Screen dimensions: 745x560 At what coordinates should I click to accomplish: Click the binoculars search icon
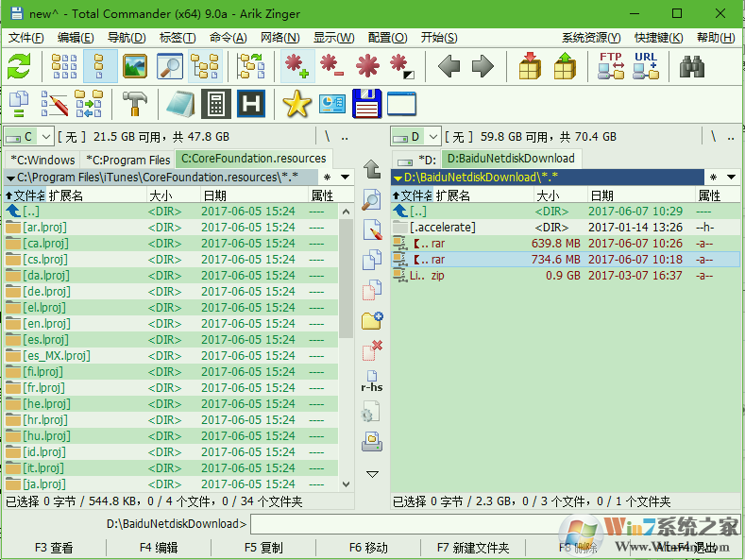pyautogui.click(x=693, y=66)
